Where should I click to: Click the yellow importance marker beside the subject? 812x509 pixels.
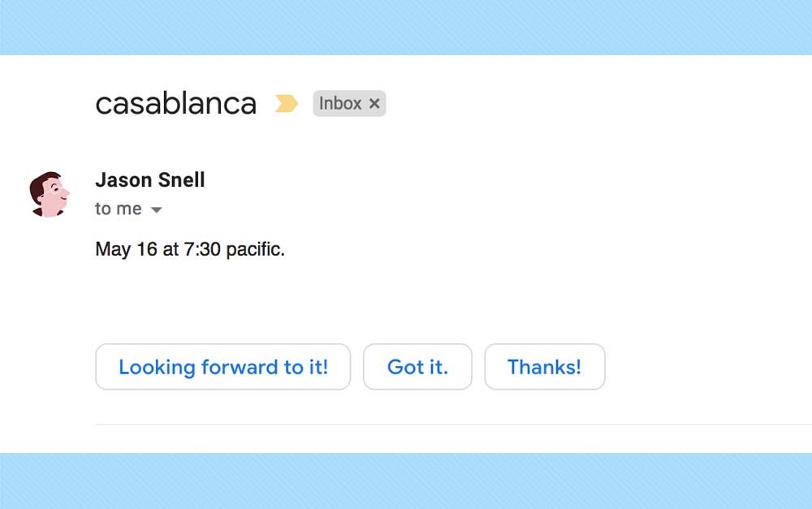[x=286, y=103]
